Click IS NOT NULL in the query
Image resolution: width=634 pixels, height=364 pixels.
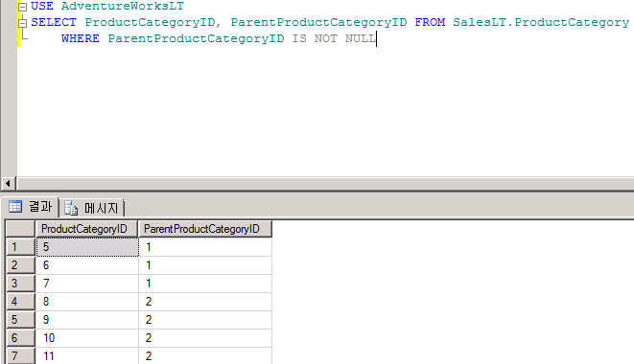coord(334,38)
